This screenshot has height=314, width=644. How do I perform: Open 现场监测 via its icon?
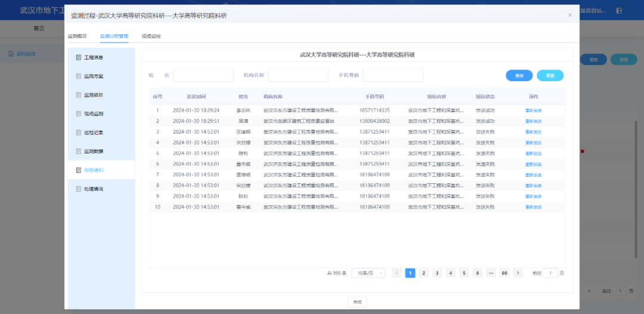78,113
